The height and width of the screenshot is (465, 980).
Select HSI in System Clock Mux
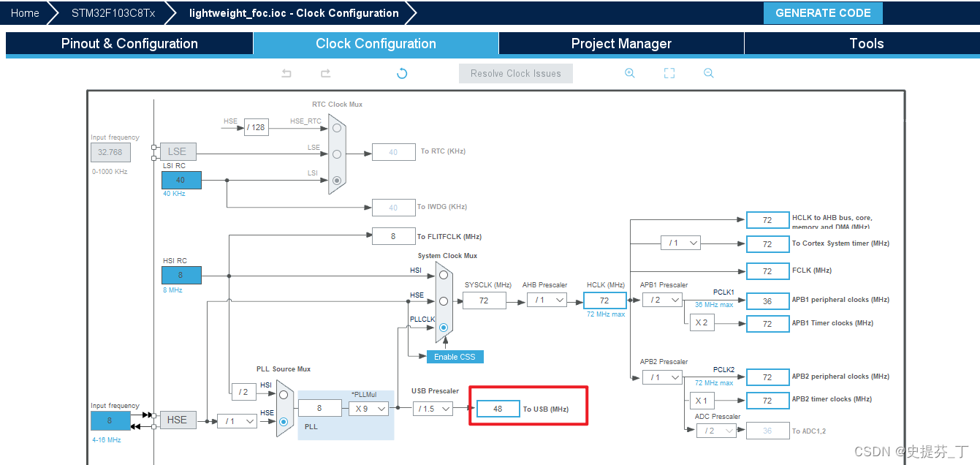pos(443,275)
